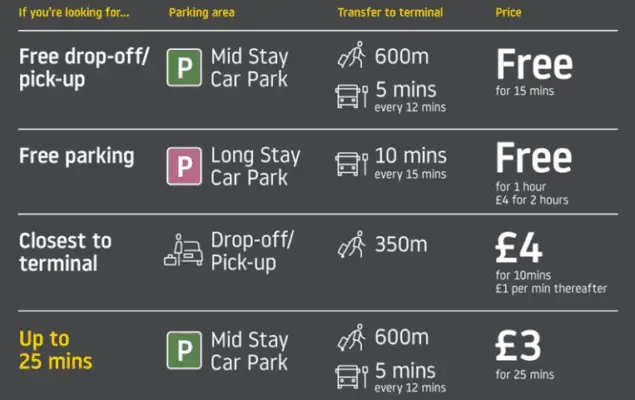Image resolution: width=635 pixels, height=400 pixels.
Task: Click 'Long Stay Car Park' text
Action: point(256,166)
